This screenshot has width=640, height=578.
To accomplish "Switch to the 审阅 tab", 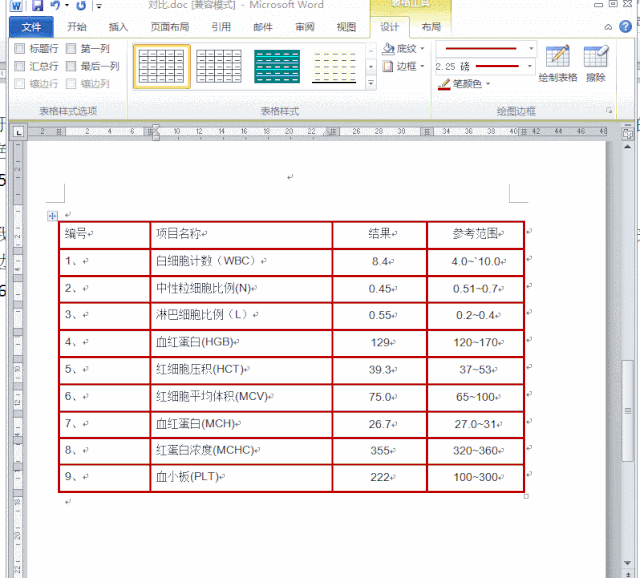I will 305,27.
